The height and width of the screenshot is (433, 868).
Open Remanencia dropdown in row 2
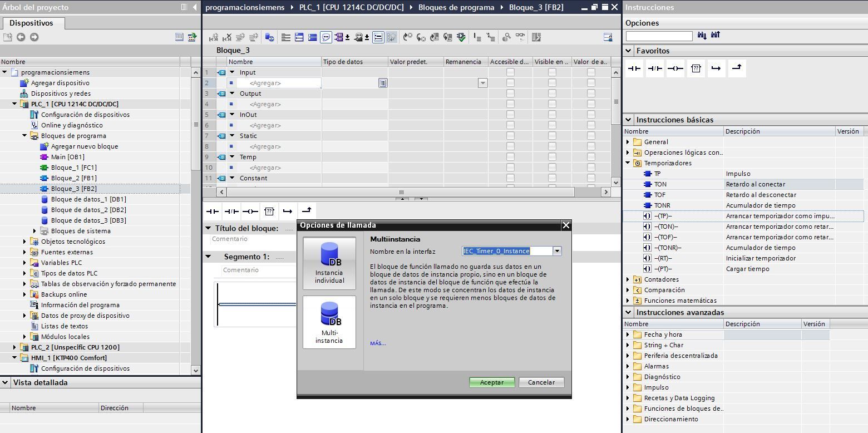tap(482, 83)
